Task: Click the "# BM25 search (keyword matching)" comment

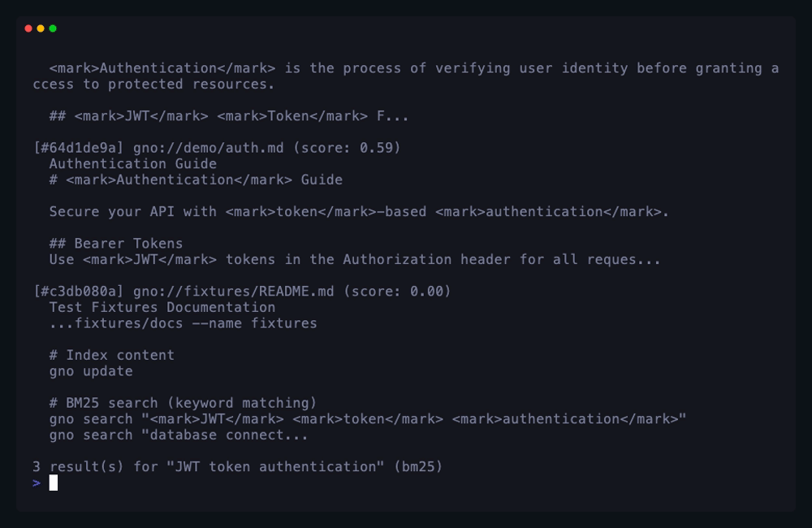Action: (x=183, y=403)
